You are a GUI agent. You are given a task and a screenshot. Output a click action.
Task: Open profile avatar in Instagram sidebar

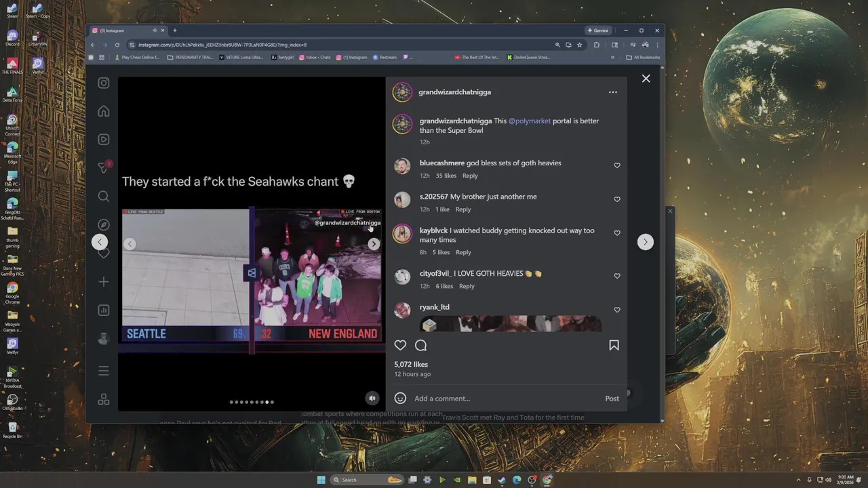(x=104, y=339)
